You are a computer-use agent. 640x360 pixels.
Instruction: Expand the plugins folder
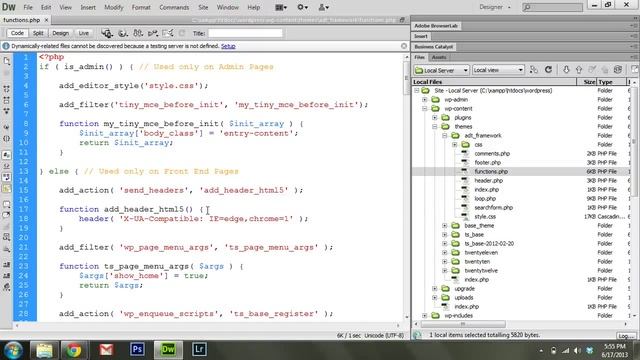pos(435,118)
